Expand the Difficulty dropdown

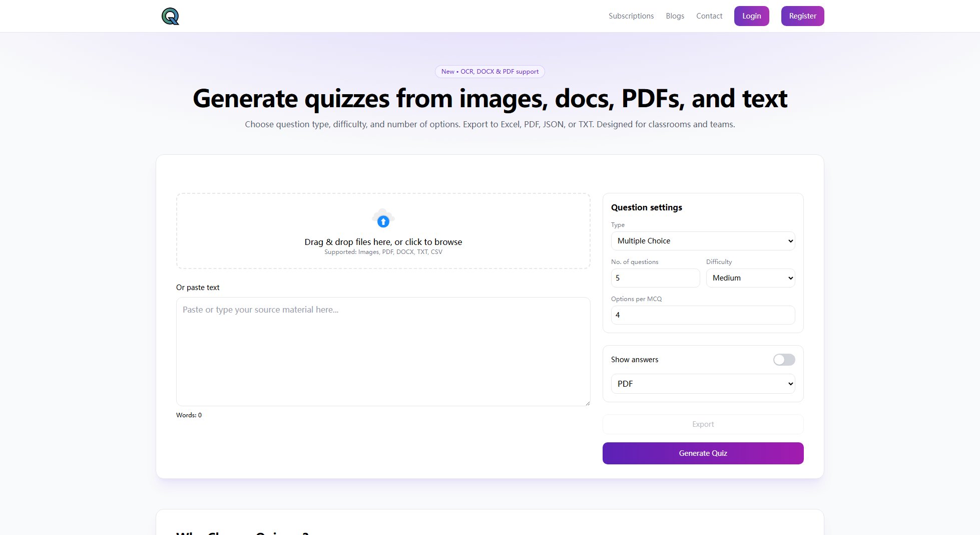pos(750,278)
